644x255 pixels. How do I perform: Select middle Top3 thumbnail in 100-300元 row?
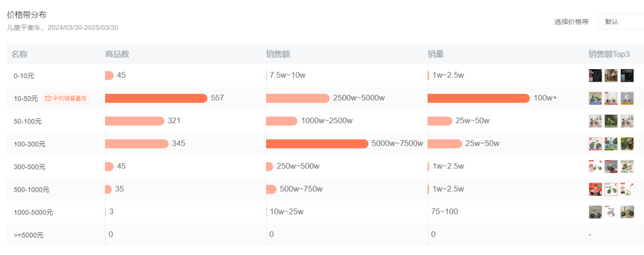click(611, 144)
